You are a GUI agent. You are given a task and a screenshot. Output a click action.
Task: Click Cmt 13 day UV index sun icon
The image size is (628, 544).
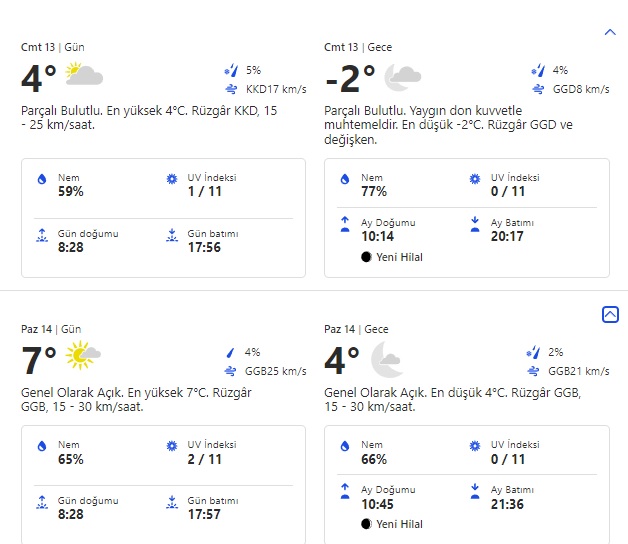coord(172,179)
